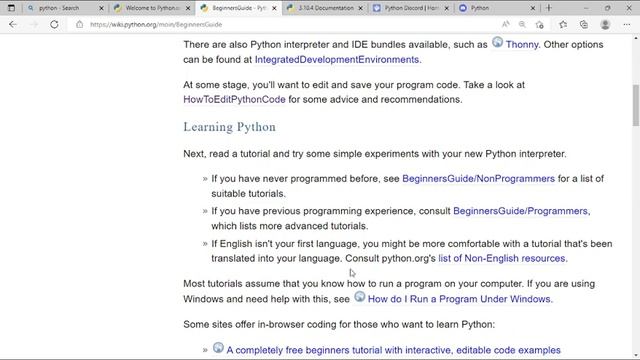Screen dimensions: 640x360
Task: Open the Settings and more ellipsis menu
Action: point(627,24)
